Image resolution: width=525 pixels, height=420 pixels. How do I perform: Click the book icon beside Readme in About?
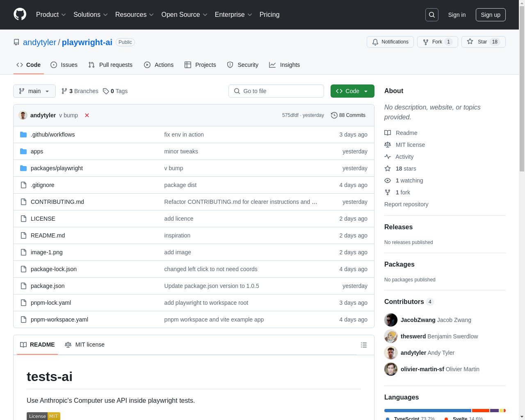coord(388,133)
